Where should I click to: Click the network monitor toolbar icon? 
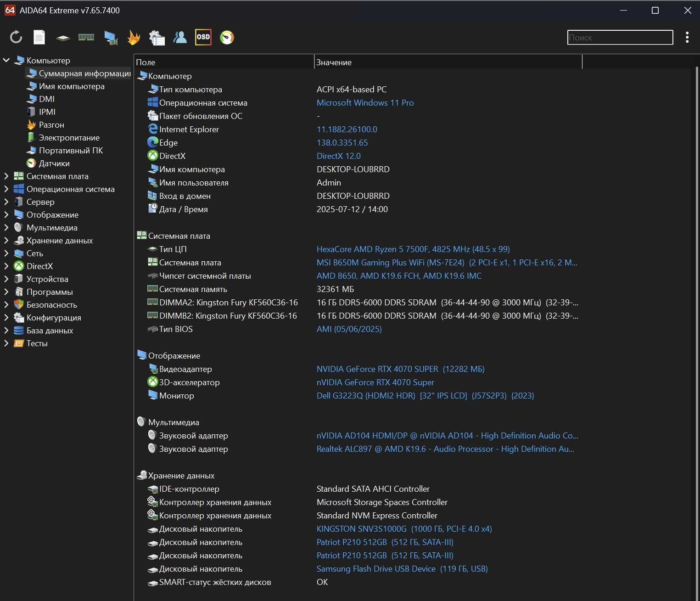click(x=111, y=38)
